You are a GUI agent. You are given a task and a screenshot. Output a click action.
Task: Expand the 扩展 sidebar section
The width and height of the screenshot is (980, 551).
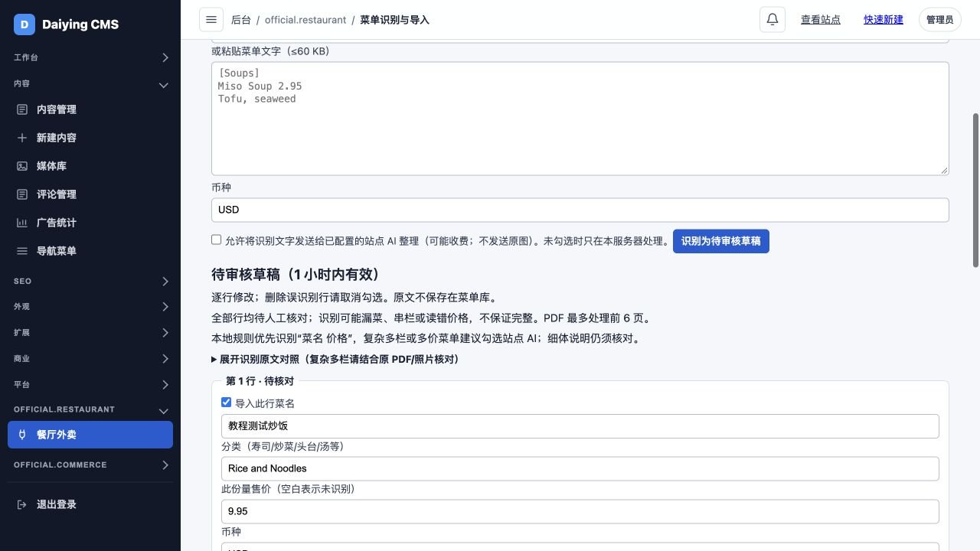tap(90, 333)
